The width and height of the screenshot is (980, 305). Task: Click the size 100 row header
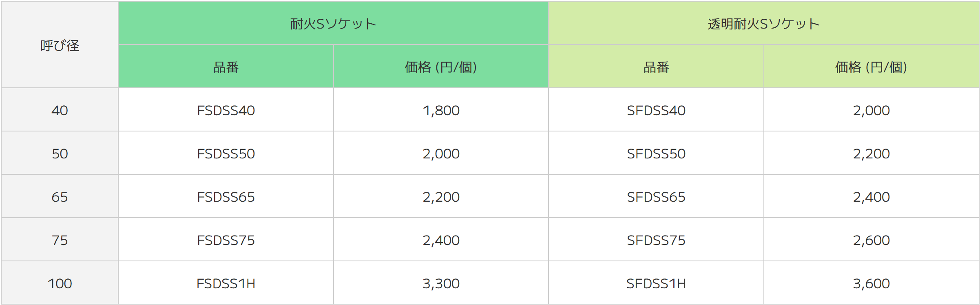(x=60, y=283)
